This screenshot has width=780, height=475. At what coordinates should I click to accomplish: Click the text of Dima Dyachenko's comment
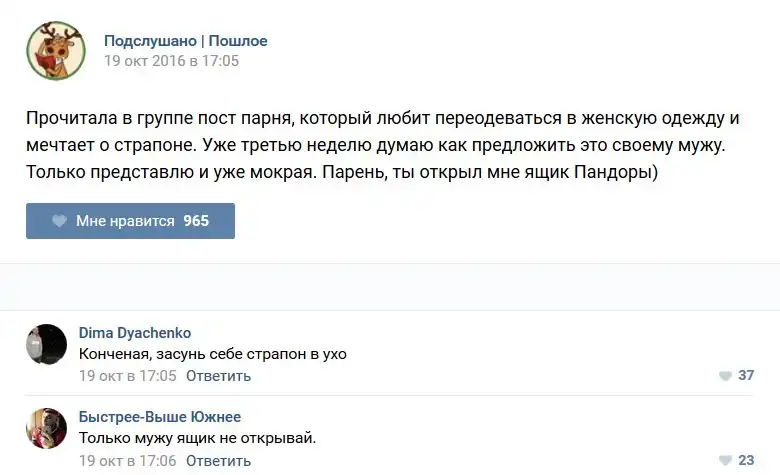point(212,354)
